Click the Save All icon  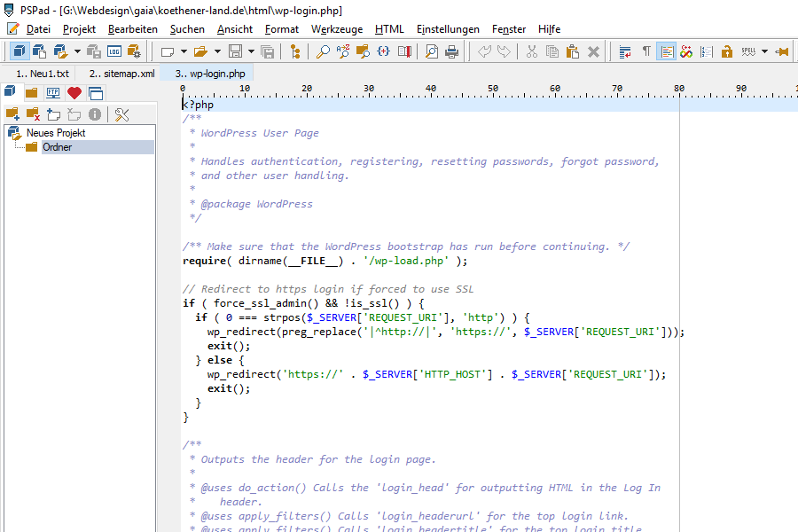tap(267, 51)
